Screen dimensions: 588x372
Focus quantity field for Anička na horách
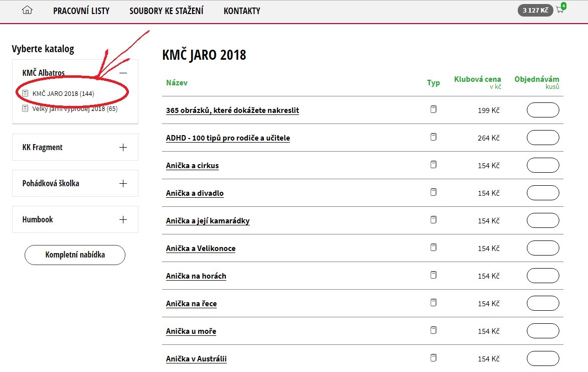(543, 276)
